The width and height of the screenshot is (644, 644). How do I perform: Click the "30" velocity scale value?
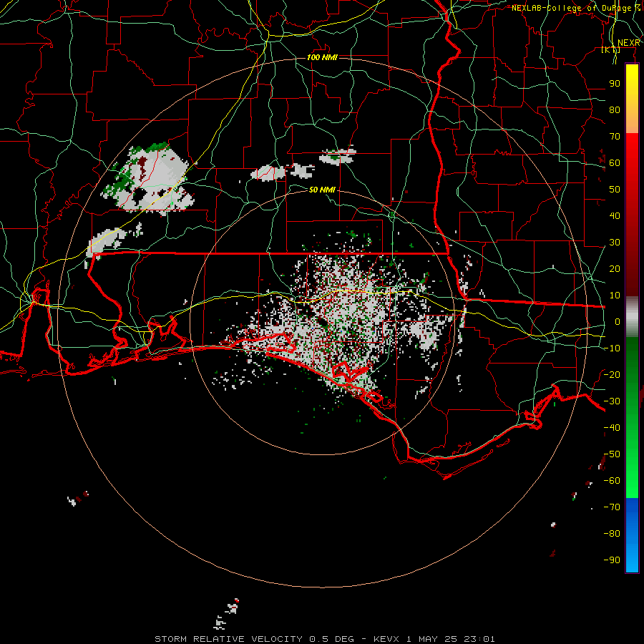tap(615, 243)
